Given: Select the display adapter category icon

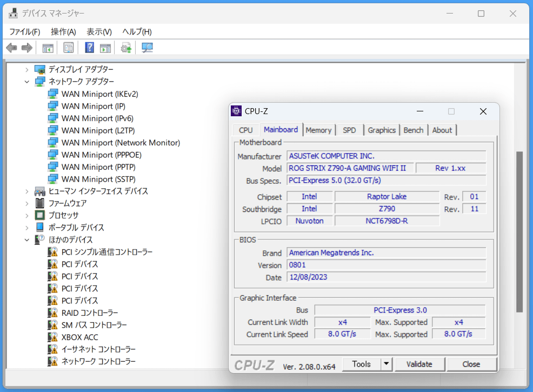Looking at the screenshot, I should [40, 70].
